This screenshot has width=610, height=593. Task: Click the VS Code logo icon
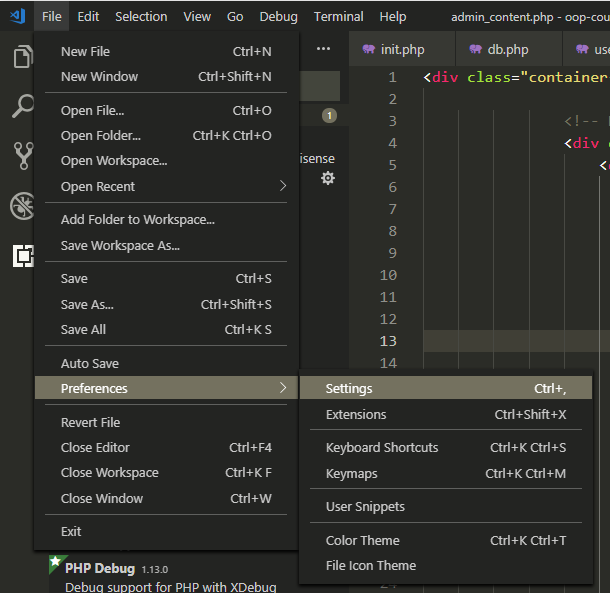coord(17,16)
